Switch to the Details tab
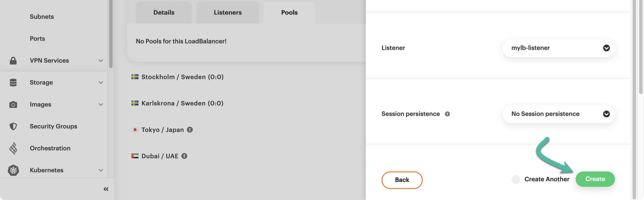Image resolution: width=644 pixels, height=200 pixels. 164,13
